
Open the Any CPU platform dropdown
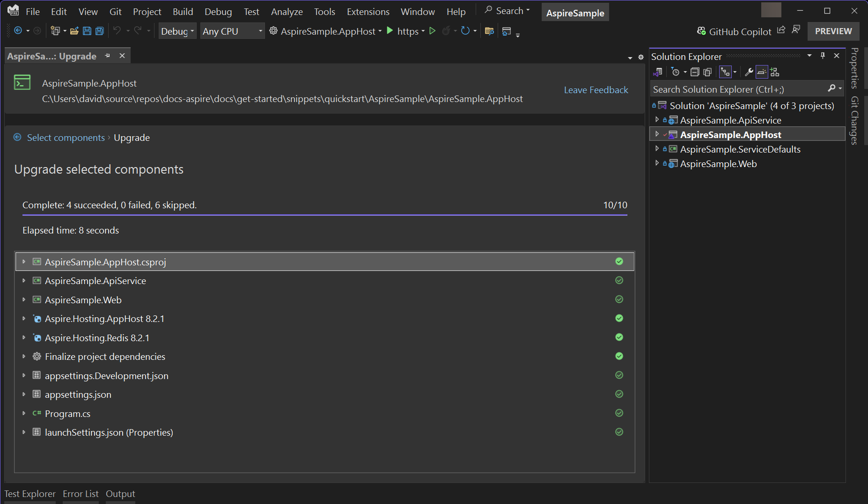[x=232, y=31]
